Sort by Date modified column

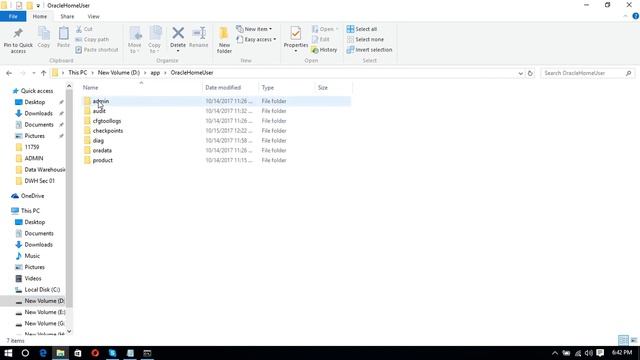(x=223, y=88)
